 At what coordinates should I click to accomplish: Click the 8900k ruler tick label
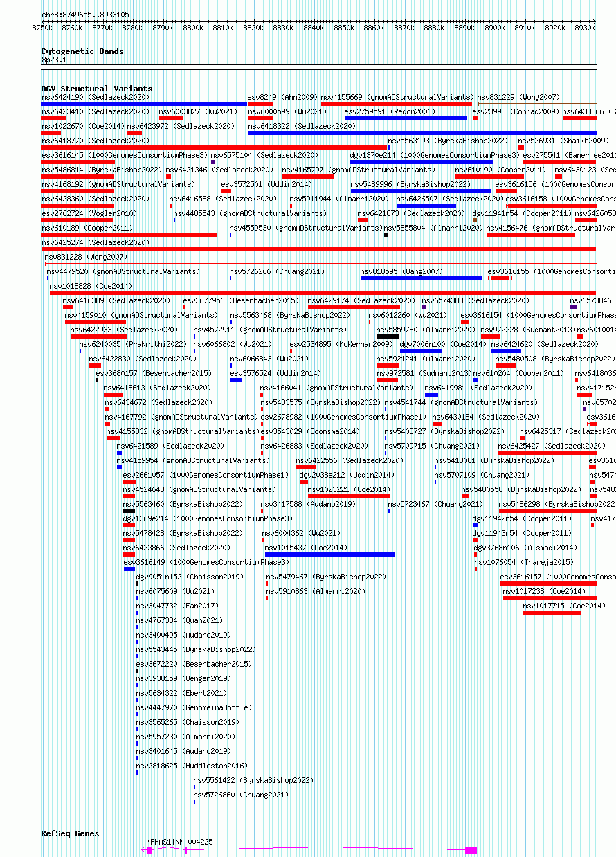(x=495, y=28)
